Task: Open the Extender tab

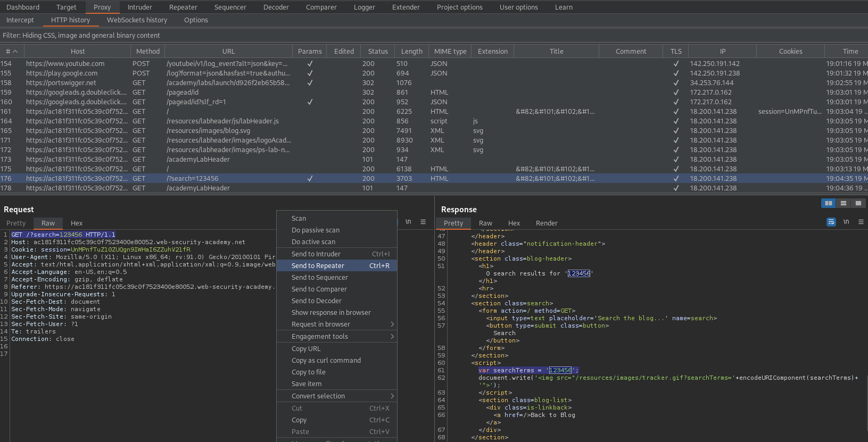Action: tap(406, 7)
